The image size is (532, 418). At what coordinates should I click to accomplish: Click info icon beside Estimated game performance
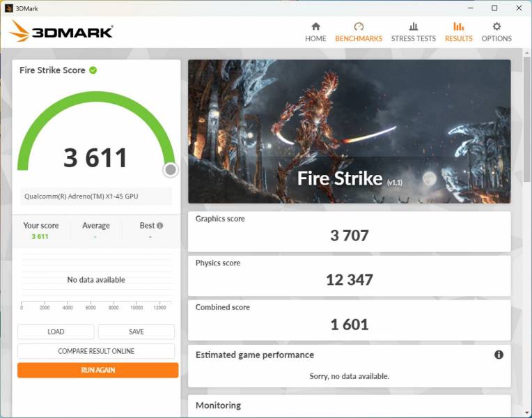[499, 355]
